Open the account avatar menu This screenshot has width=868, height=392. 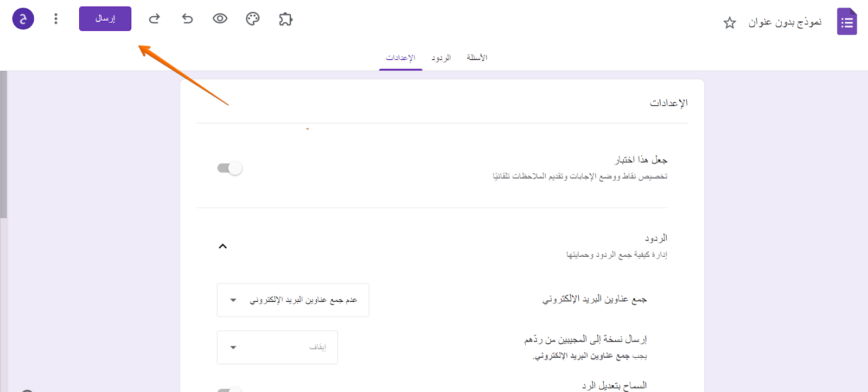(x=23, y=19)
